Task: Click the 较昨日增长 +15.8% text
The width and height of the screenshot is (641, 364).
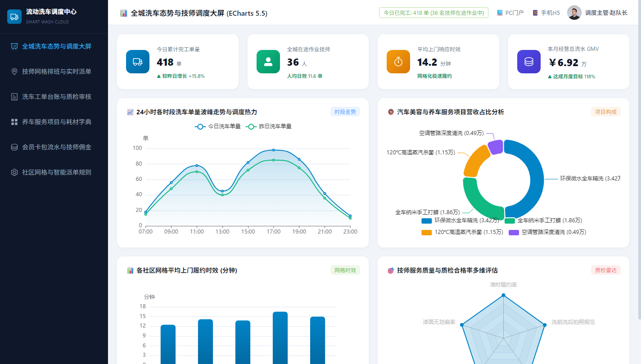Action: tap(181, 76)
